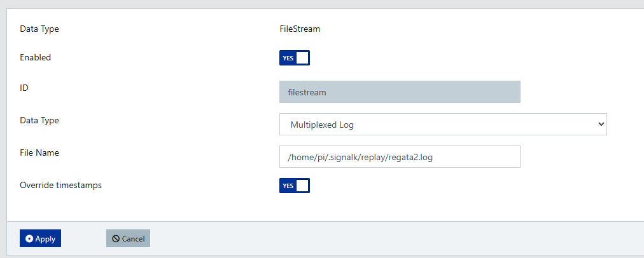Click the white knob of Enabled toggle
The height and width of the screenshot is (258, 644).
[302, 58]
